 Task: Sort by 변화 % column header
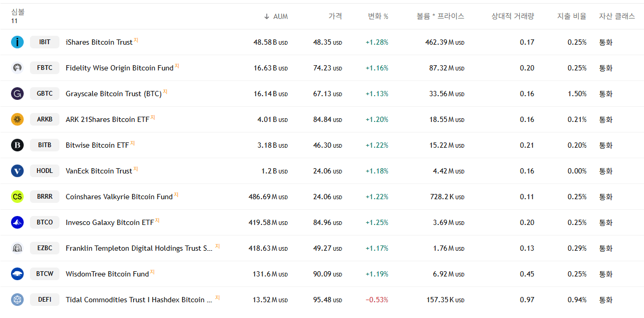tap(378, 16)
